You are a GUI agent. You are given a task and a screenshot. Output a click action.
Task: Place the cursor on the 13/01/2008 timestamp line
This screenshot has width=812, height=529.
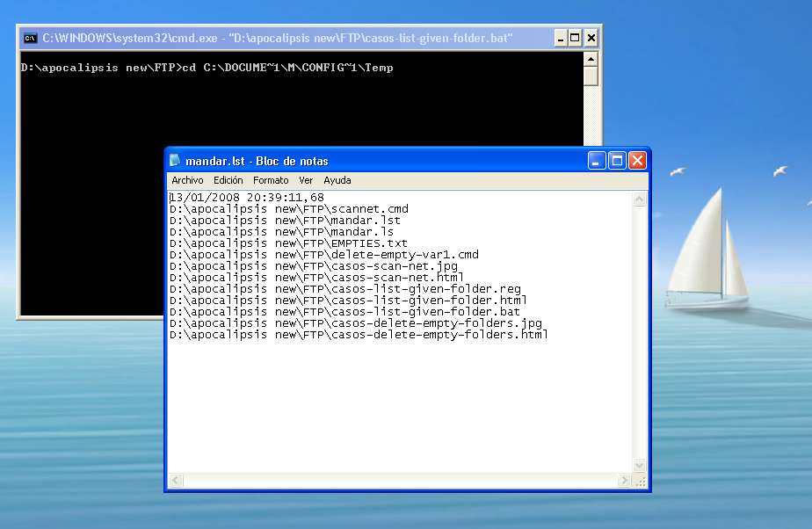click(246, 197)
